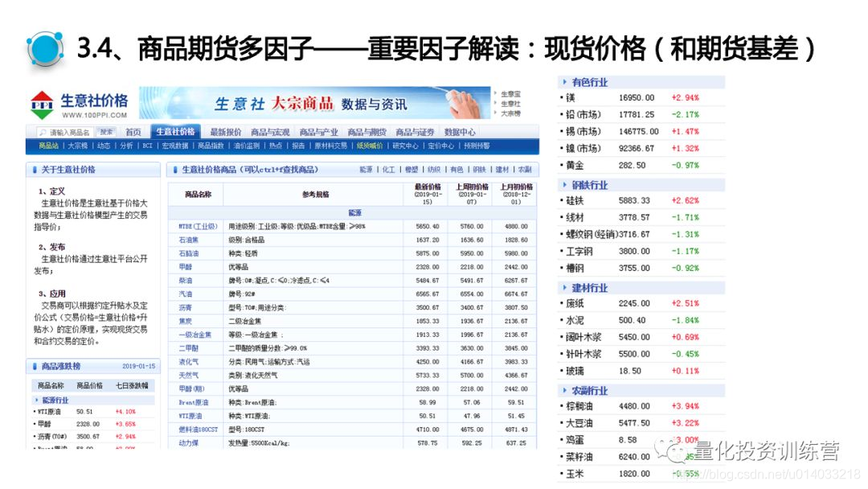Click the 2019-01-15 date in 商品涨跌榜
This screenshot has width=868, height=489.
click(138, 366)
